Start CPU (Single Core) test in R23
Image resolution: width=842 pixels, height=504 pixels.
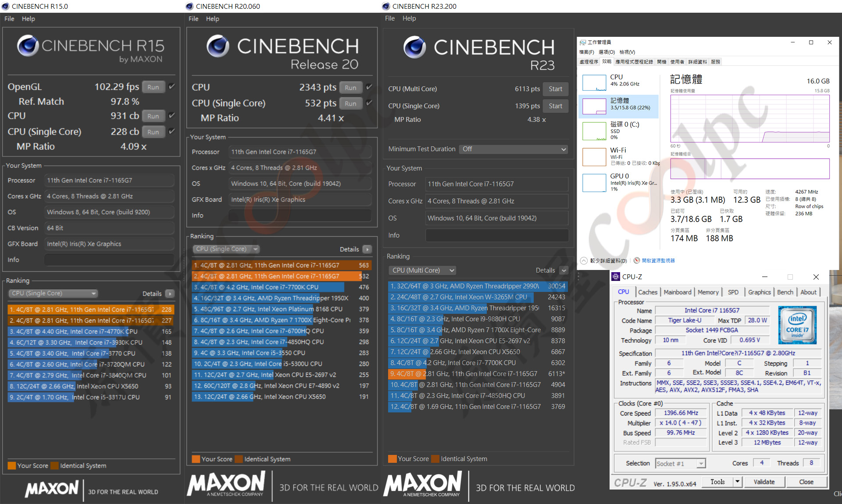[555, 106]
